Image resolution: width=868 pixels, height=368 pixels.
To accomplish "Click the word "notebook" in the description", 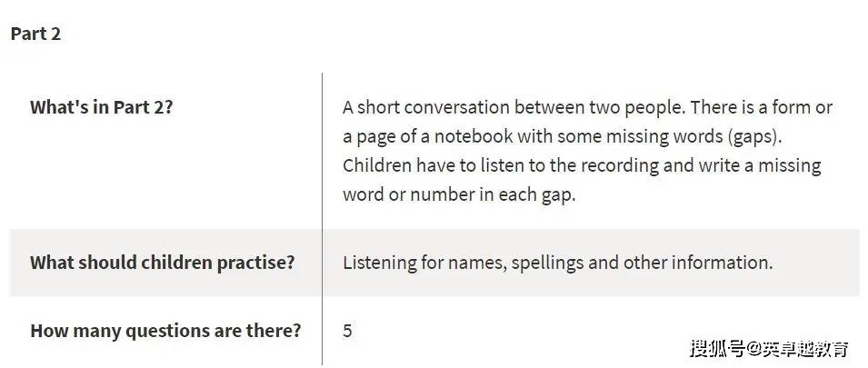I will coord(474,136).
